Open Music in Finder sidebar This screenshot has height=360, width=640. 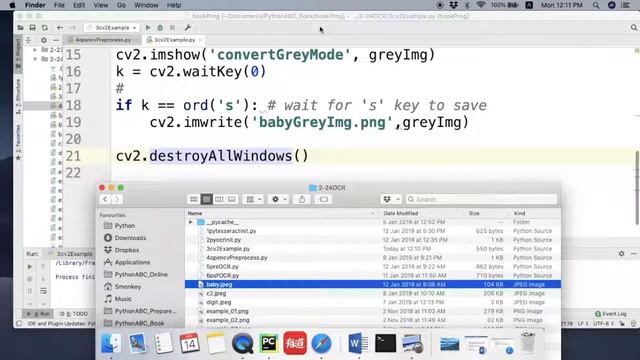coord(123,299)
